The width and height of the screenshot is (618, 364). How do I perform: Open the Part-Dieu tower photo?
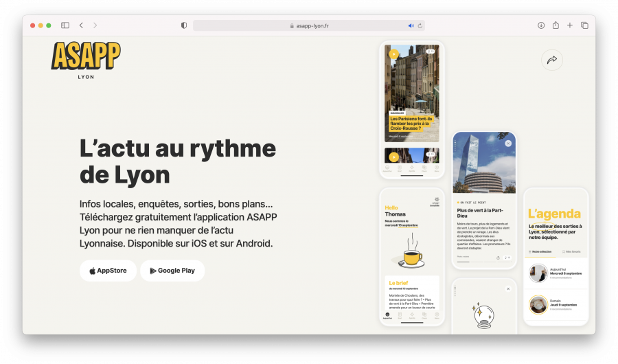tap(484, 163)
